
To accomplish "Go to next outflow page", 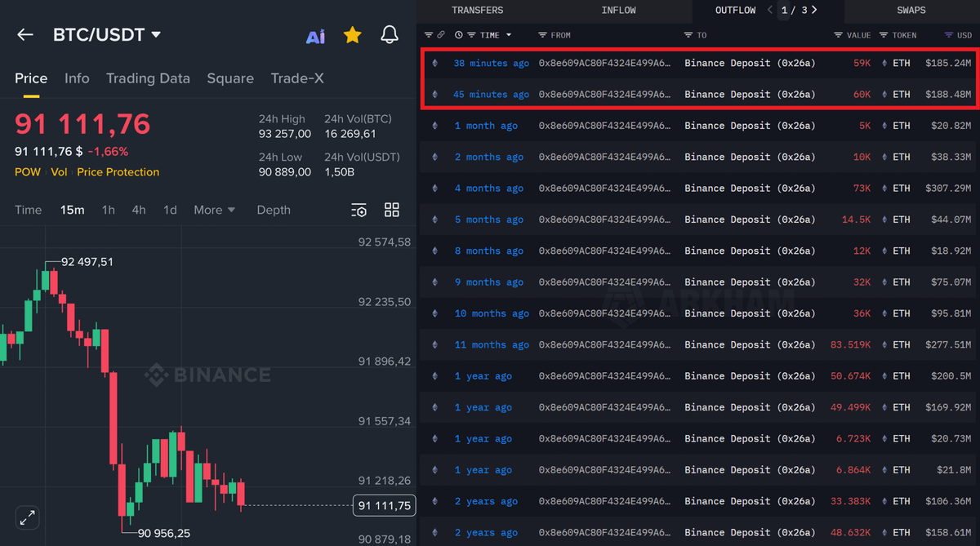I will click(814, 10).
